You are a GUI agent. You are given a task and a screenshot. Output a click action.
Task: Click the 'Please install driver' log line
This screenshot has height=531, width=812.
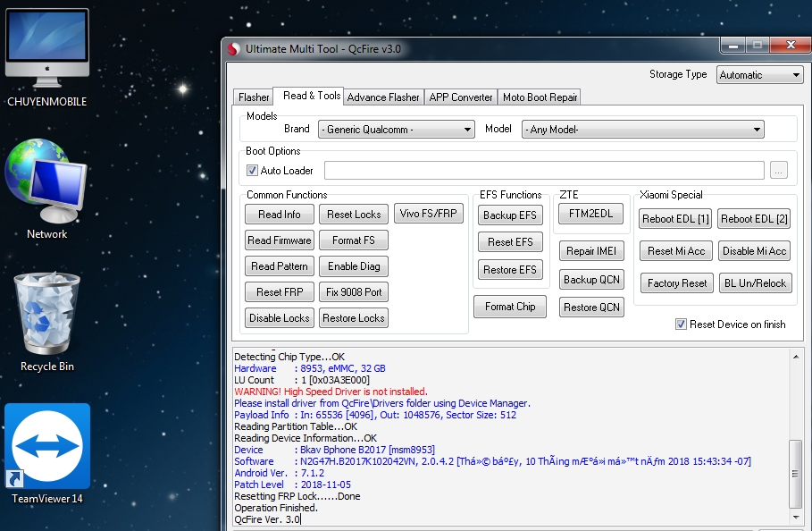pos(382,403)
